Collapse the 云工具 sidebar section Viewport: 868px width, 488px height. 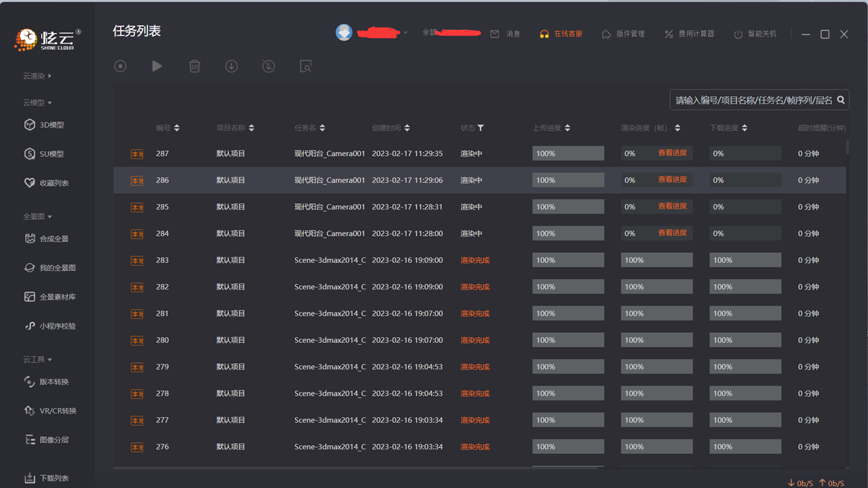tap(37, 359)
